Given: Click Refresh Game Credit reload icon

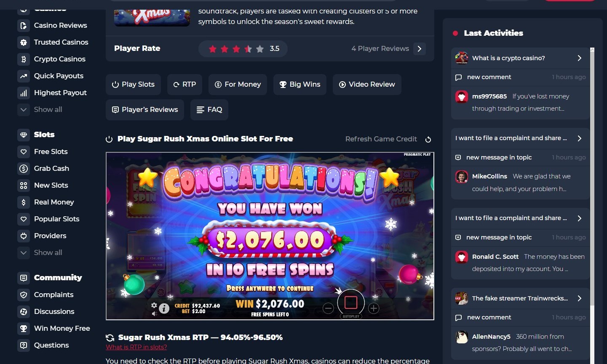Looking at the screenshot, I should coord(428,139).
